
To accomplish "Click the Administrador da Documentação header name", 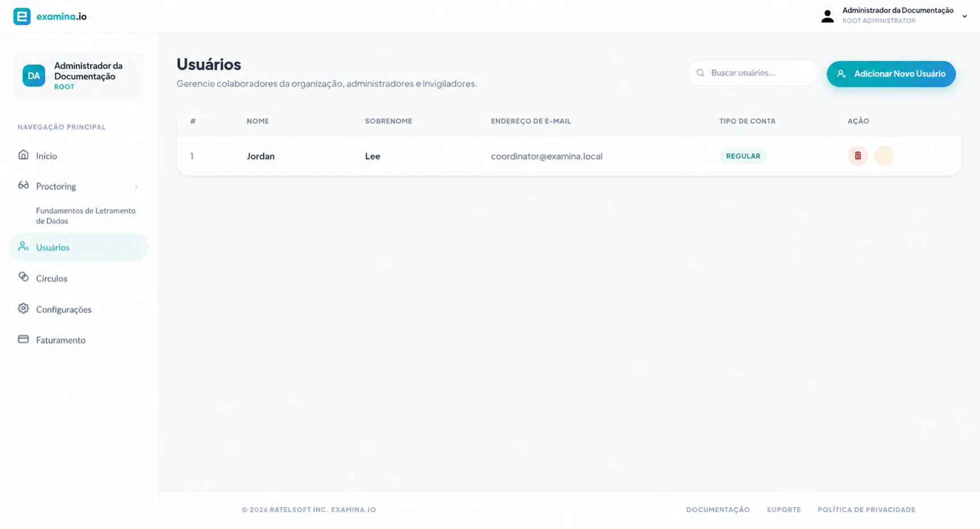I will (898, 10).
